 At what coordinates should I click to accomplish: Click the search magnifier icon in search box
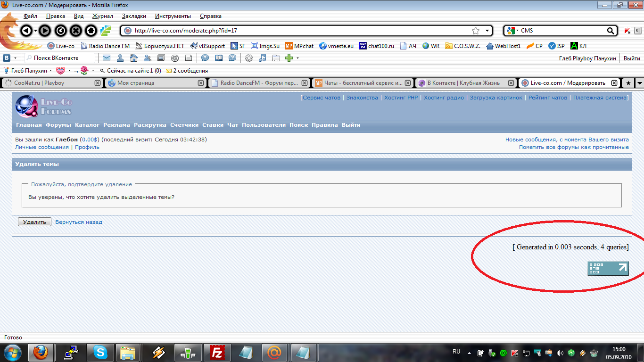pyautogui.click(x=611, y=31)
